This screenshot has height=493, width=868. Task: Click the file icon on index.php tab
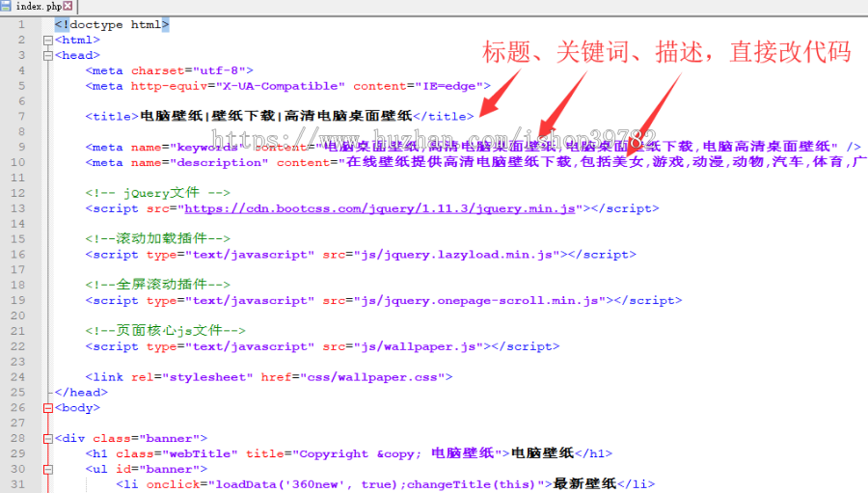[6, 6]
